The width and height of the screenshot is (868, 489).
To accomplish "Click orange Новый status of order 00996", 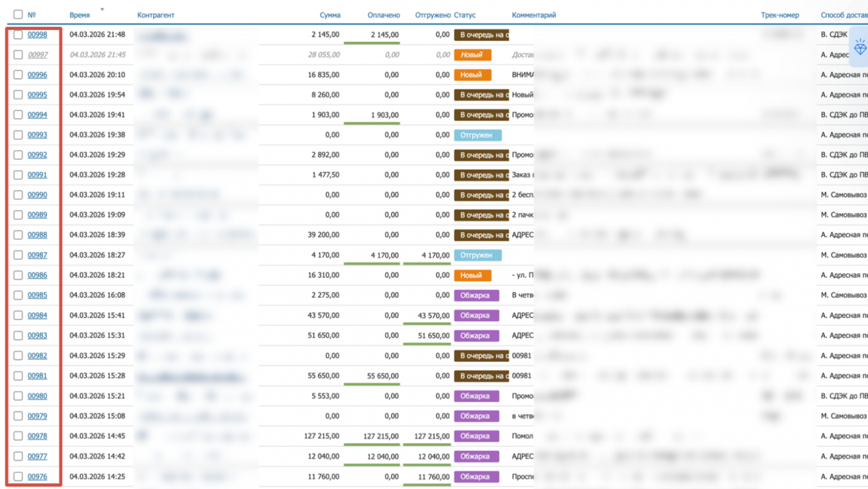I will [x=472, y=75].
